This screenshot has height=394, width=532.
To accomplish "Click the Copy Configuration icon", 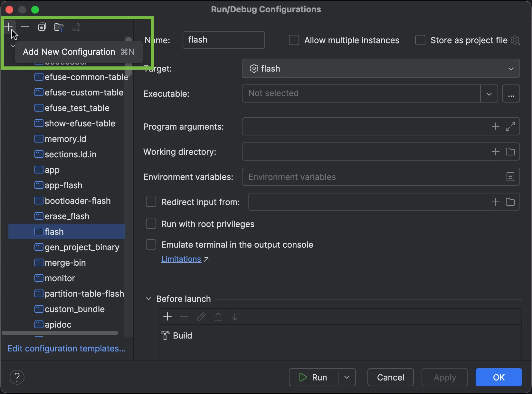I will (x=42, y=27).
